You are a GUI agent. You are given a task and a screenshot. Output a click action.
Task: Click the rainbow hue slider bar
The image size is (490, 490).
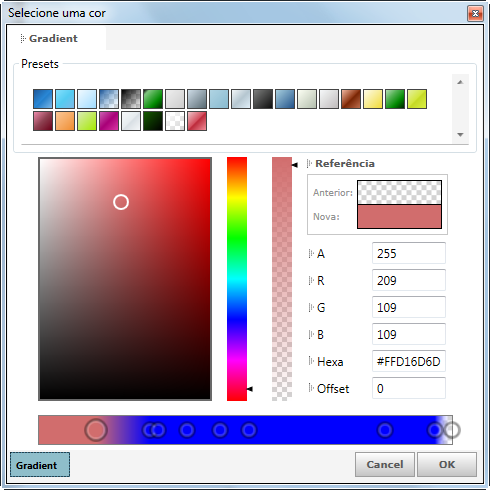click(237, 279)
